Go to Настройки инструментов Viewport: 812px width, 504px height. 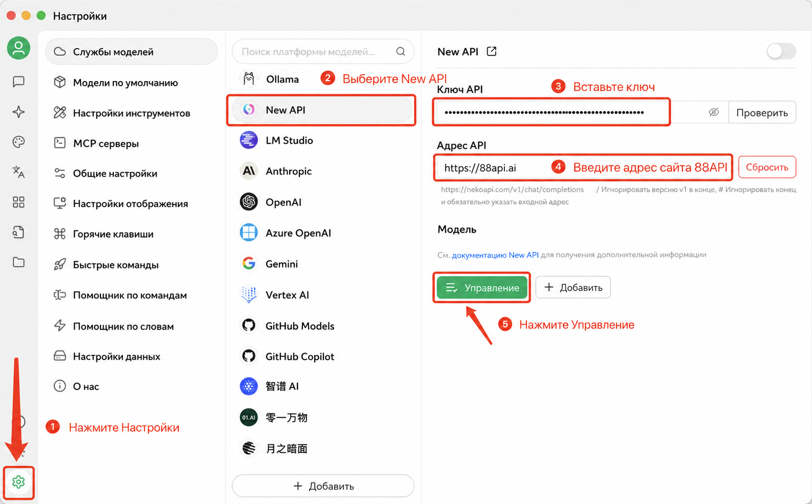pyautogui.click(x=132, y=113)
